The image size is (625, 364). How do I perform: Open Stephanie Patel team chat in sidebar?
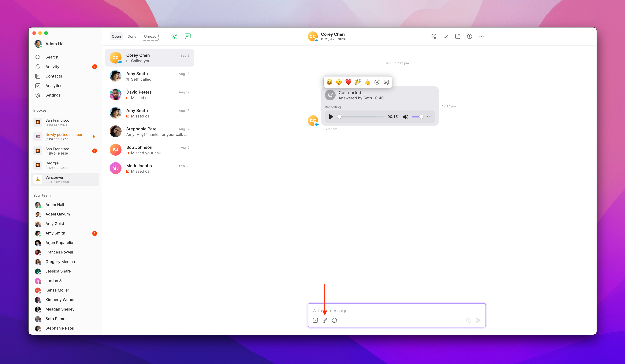coord(65,328)
